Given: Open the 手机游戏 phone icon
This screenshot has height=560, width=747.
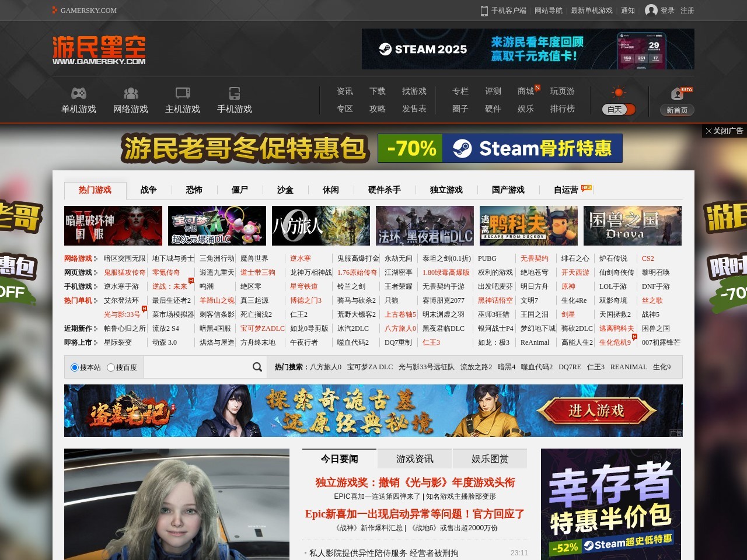Looking at the screenshot, I should pyautogui.click(x=235, y=93).
